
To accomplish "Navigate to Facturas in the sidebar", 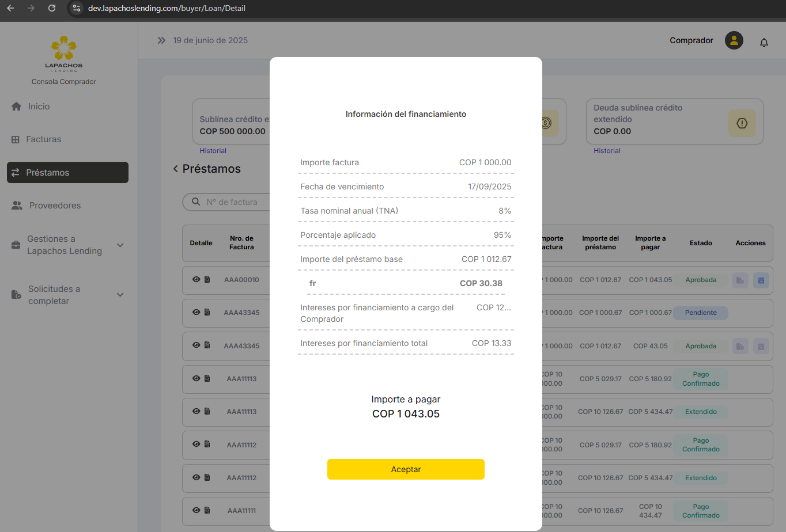I will point(43,139).
